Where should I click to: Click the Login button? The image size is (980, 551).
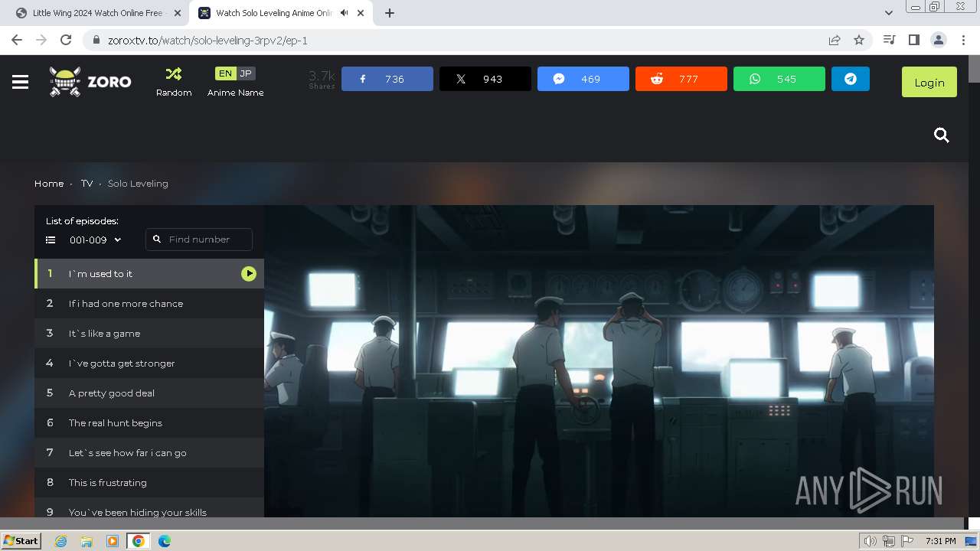[x=929, y=82]
